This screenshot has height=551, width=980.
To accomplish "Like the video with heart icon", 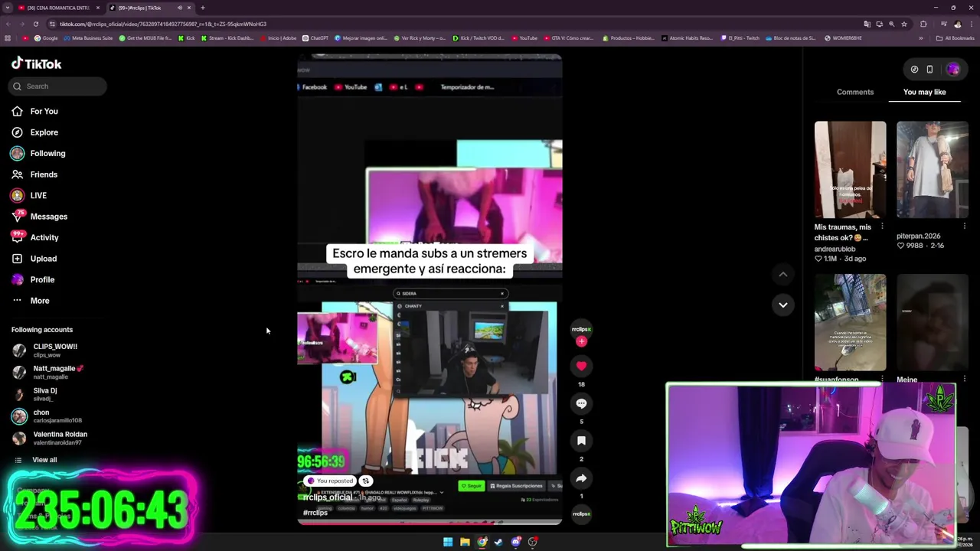I will (581, 366).
